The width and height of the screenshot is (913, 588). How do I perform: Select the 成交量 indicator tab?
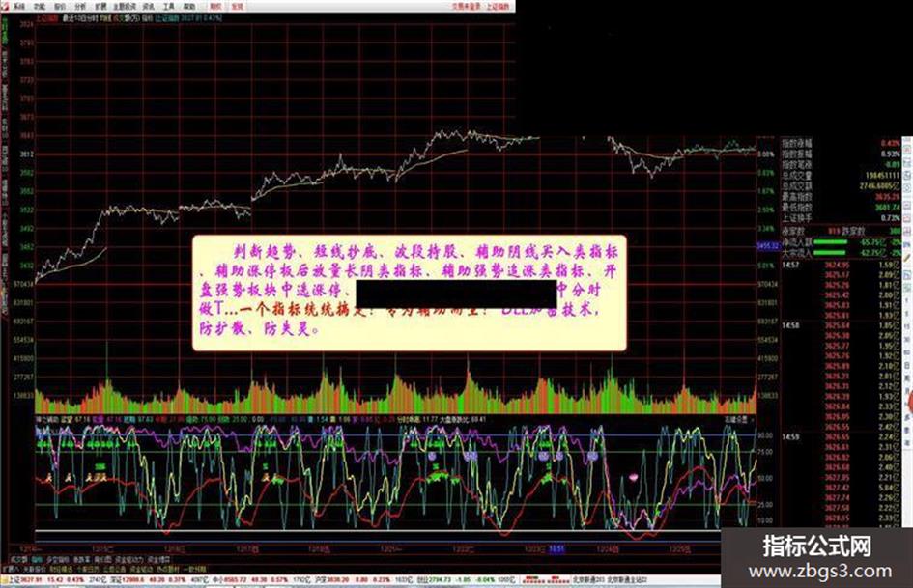(x=18, y=559)
